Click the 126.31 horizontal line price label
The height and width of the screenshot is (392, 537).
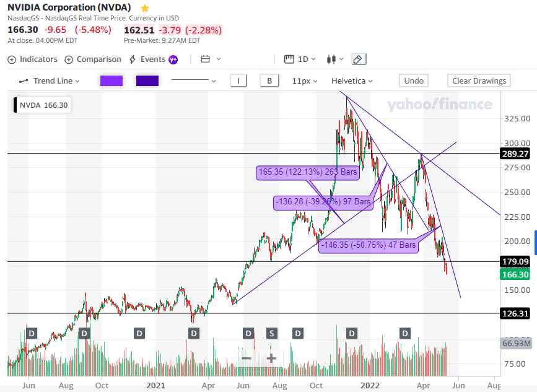tap(515, 313)
